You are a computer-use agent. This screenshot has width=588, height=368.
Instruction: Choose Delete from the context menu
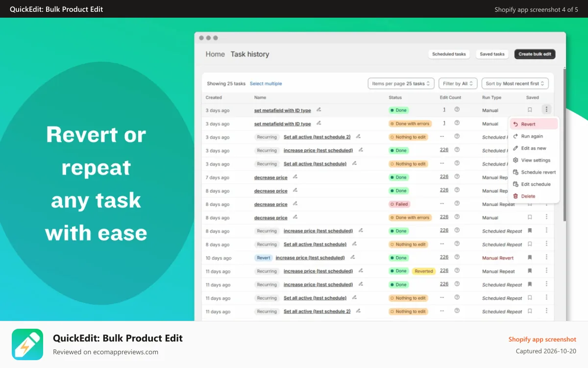534,196
